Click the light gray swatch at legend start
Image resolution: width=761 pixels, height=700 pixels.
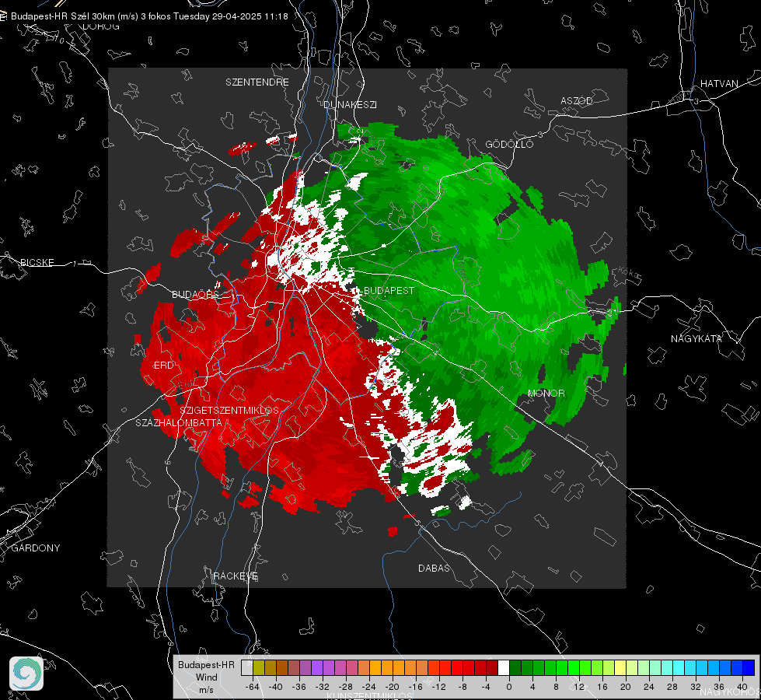pos(247,667)
